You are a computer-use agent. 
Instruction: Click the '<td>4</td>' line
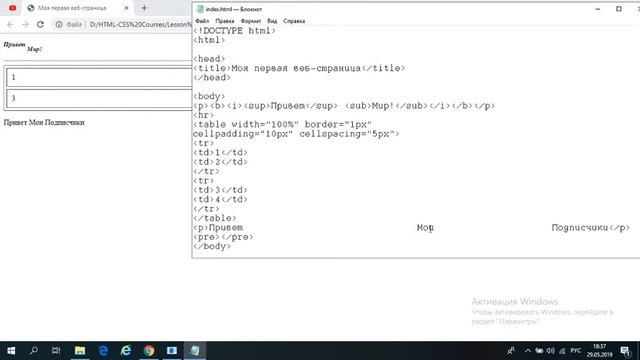(220, 200)
